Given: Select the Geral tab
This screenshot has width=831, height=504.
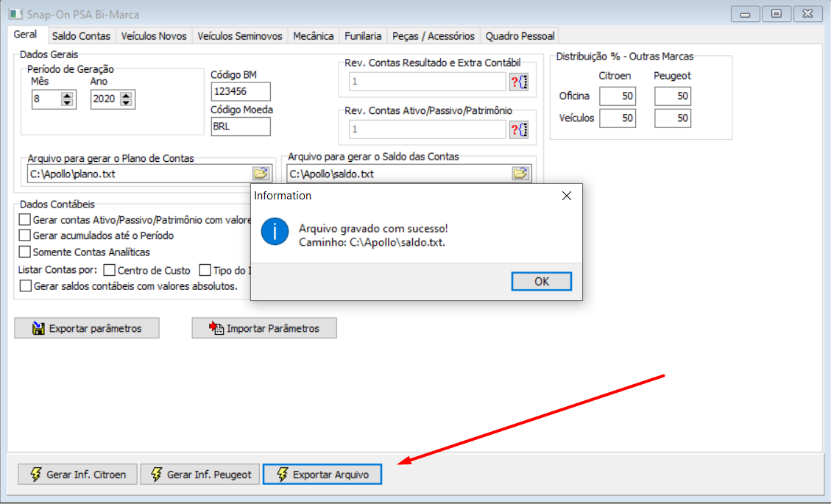Looking at the screenshot, I should click(x=26, y=35).
